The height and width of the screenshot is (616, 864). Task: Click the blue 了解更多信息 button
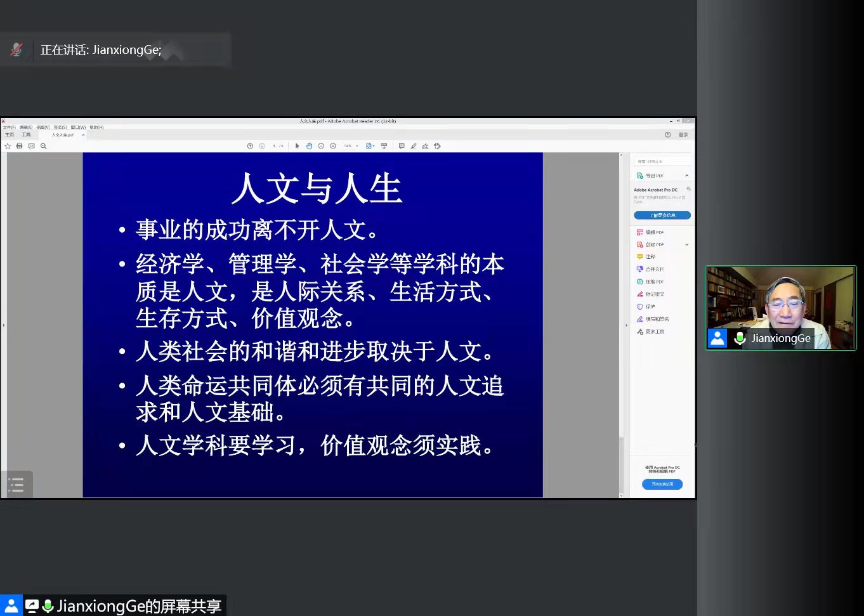point(662,216)
